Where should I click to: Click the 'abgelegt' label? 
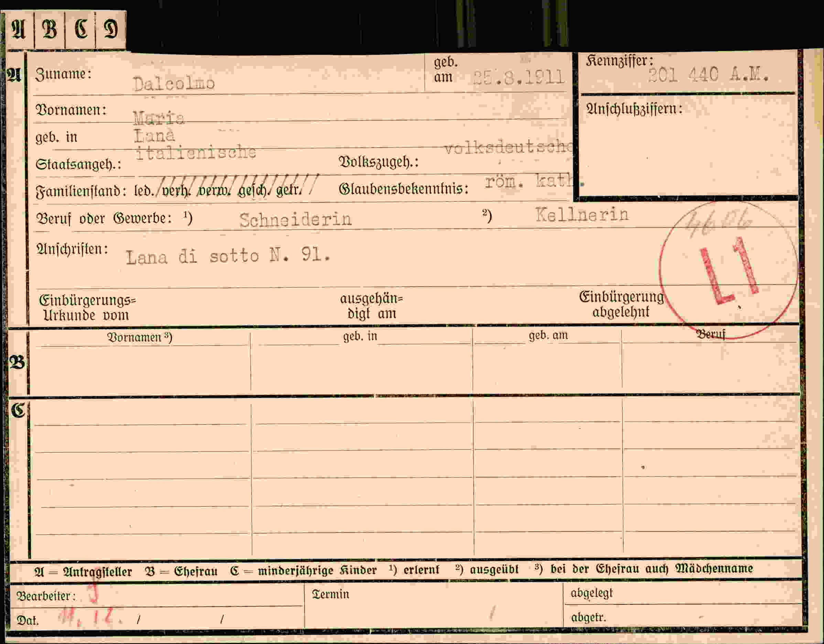tap(592, 593)
